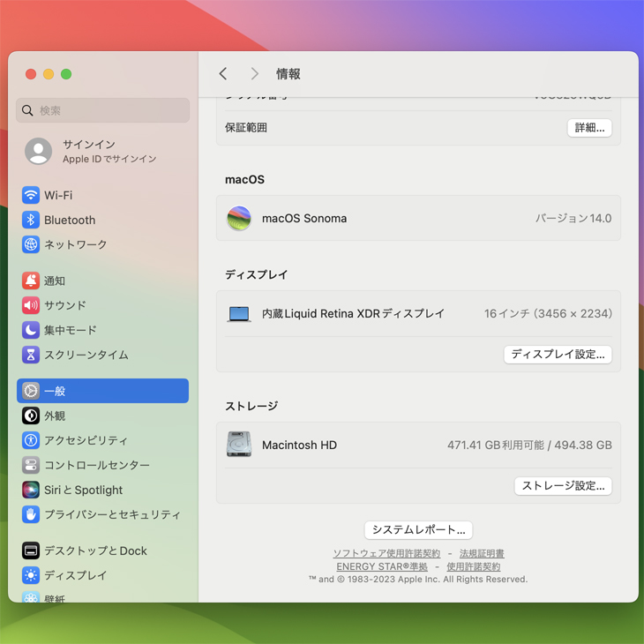
Task: Go back with the left chevron
Action: [223, 73]
